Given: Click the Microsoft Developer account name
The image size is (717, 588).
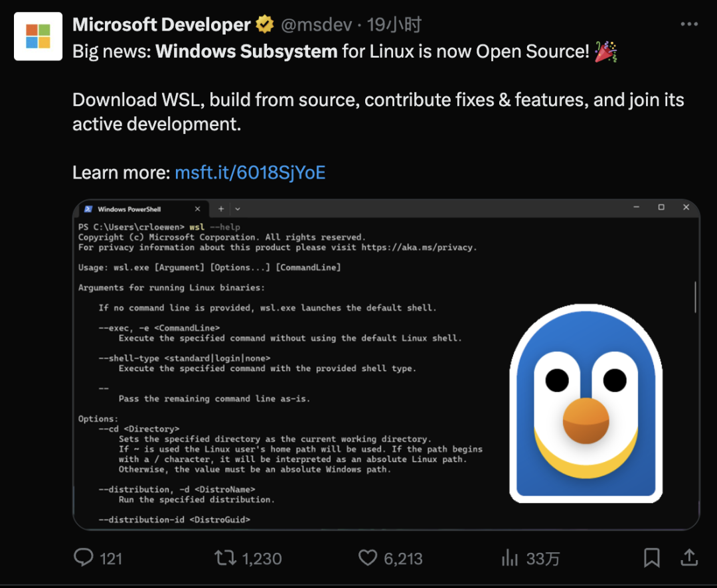Looking at the screenshot, I should pos(161,25).
